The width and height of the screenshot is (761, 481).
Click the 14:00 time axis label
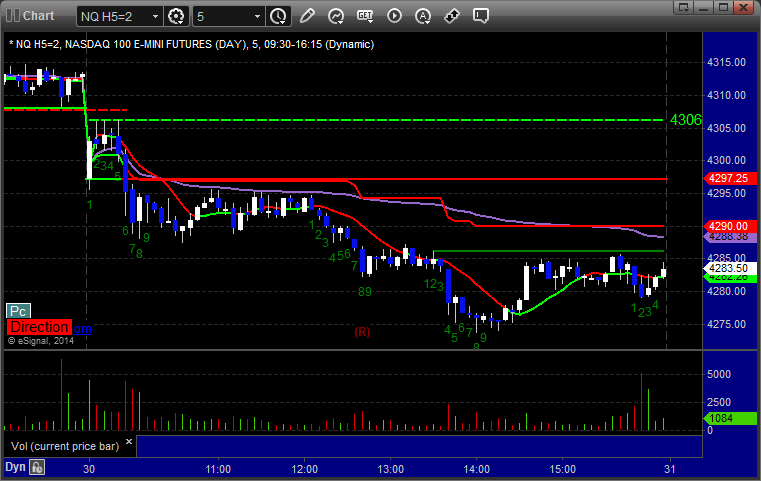(x=477, y=469)
